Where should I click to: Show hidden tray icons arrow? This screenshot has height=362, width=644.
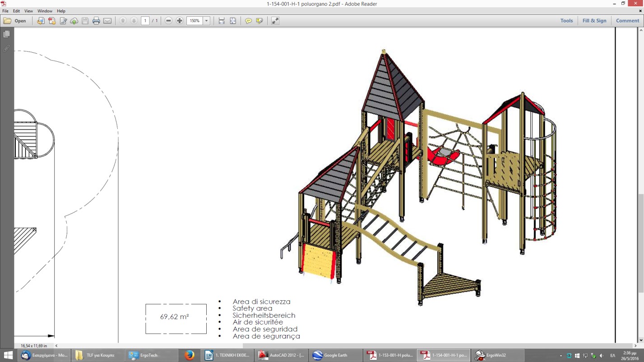point(561,356)
